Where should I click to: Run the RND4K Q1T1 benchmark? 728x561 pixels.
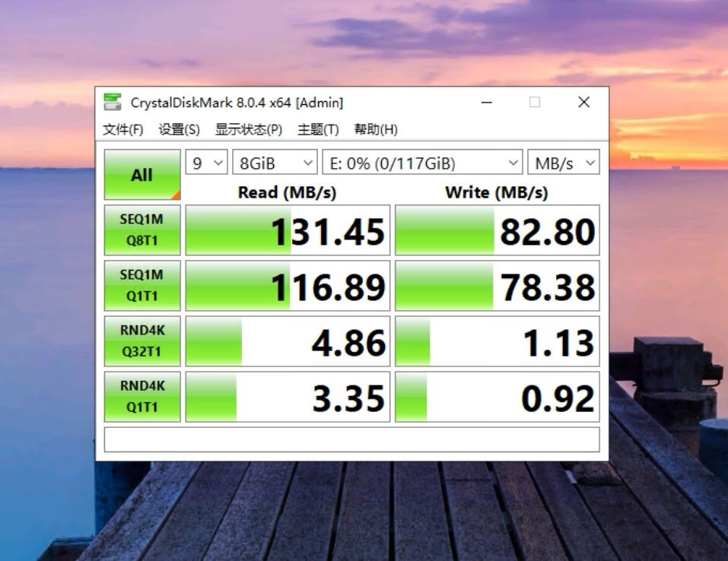142,397
